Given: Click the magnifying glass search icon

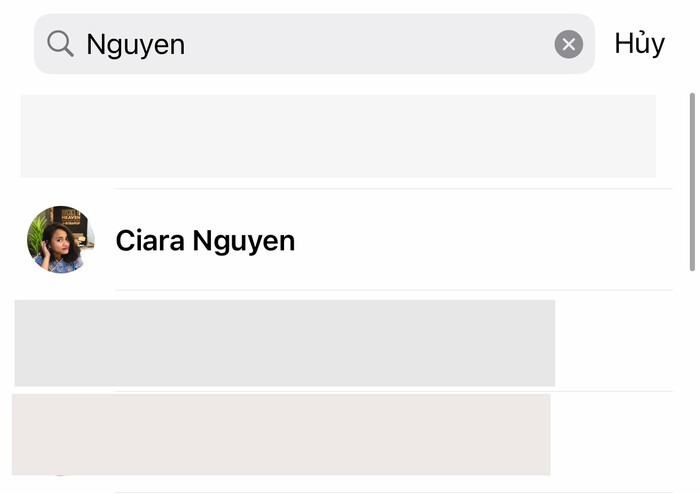Looking at the screenshot, I should point(60,43).
